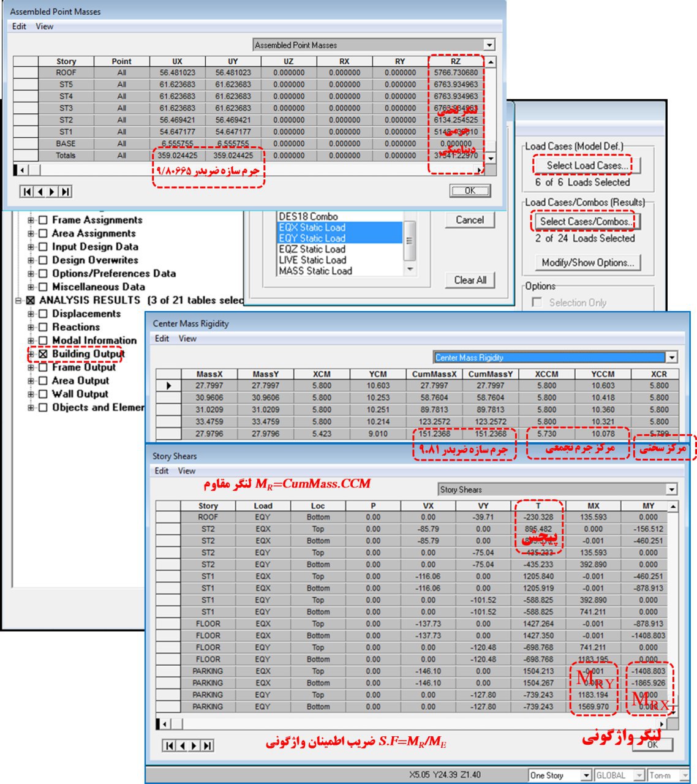The image size is (697, 784).
Task: Go to last record in Story Shears window
Action: pyautogui.click(x=207, y=745)
